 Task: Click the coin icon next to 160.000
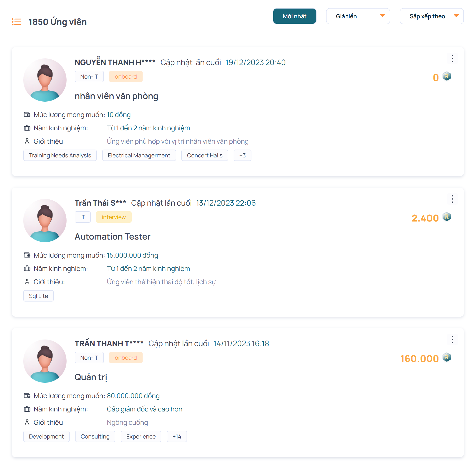pyautogui.click(x=447, y=357)
